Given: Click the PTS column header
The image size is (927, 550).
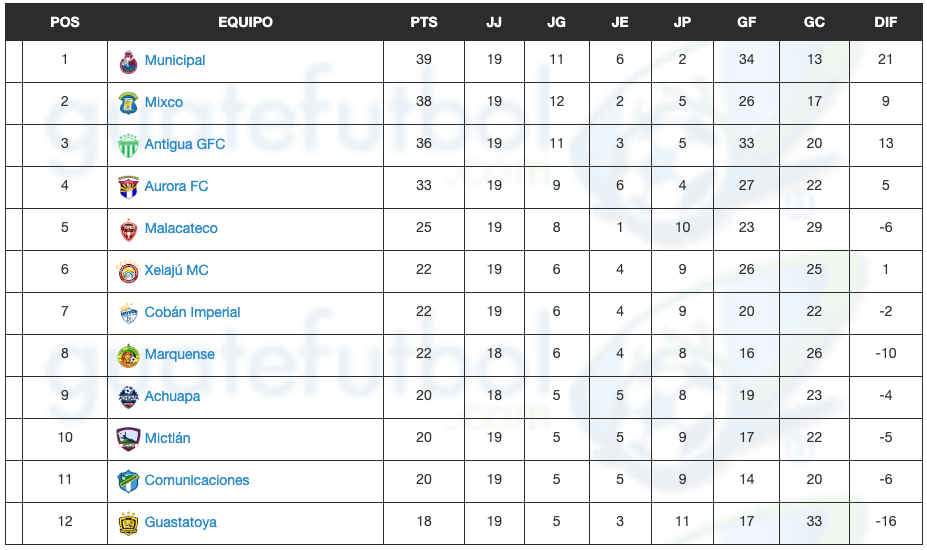Looking at the screenshot, I should pos(424,22).
